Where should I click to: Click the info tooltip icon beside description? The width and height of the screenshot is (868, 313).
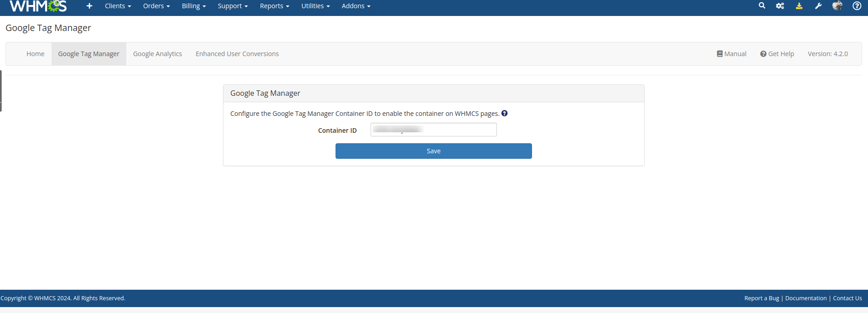(x=505, y=113)
